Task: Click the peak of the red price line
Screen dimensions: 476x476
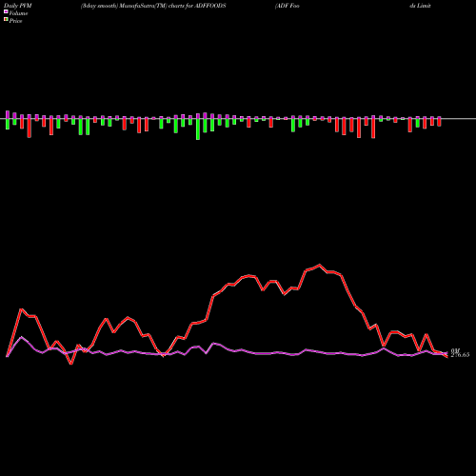Action: [319, 265]
